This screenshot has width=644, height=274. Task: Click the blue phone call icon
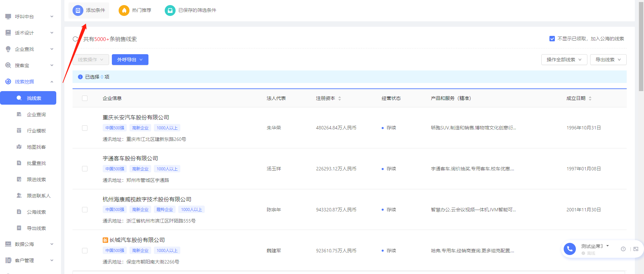coord(570,249)
